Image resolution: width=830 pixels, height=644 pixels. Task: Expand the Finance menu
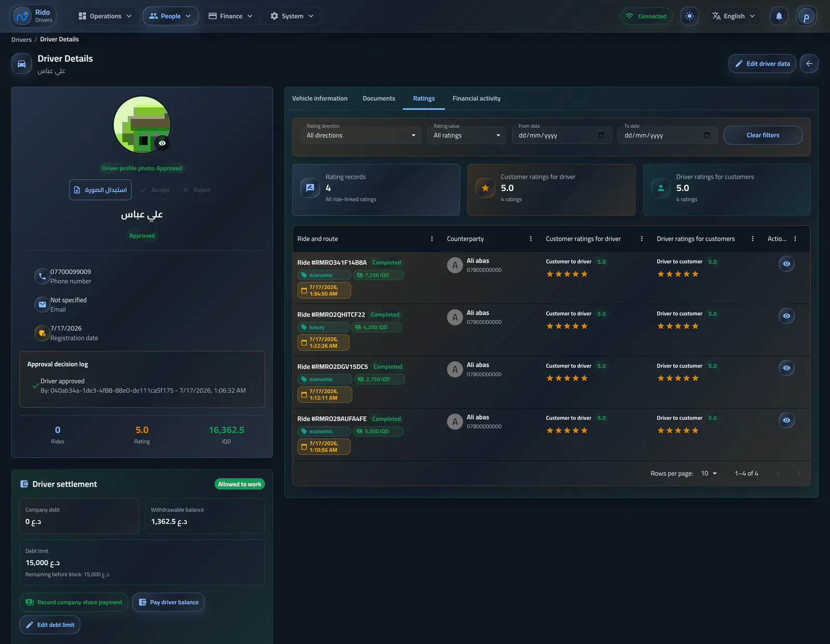[231, 16]
